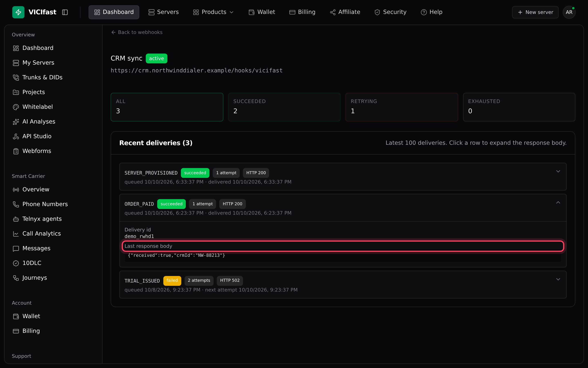Click the Journeys workflow icon

pos(16,278)
